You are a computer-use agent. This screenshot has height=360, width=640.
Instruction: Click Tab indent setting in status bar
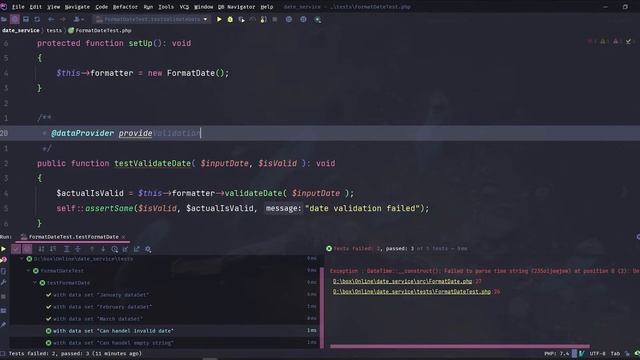(x=615, y=353)
